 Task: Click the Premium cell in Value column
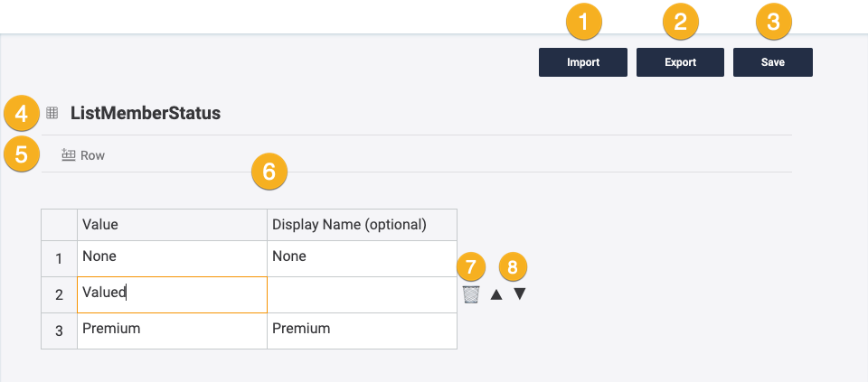click(172, 331)
